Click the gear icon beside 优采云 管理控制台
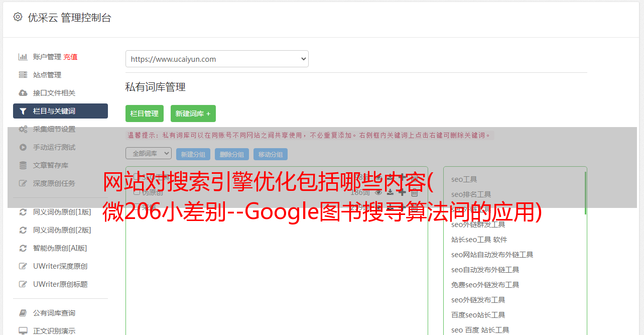Image resolution: width=644 pixels, height=335 pixels. click(18, 17)
